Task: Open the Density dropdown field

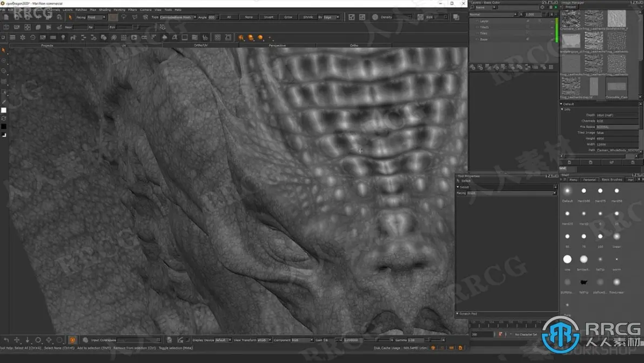Action: 403,17
